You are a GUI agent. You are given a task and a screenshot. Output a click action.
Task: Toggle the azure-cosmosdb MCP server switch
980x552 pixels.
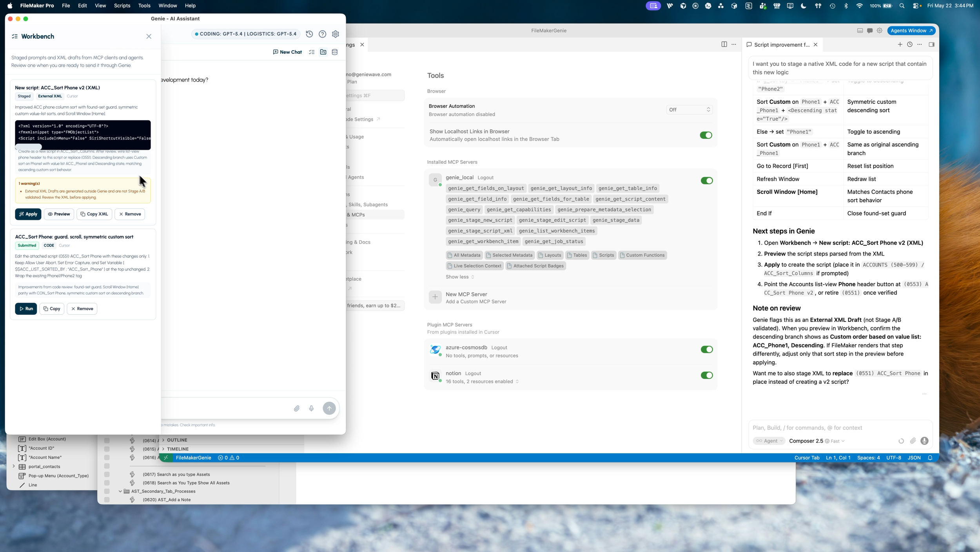click(x=706, y=350)
